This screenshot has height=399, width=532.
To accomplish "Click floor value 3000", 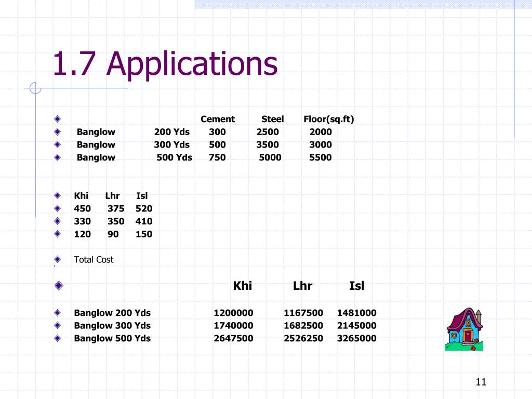I will 321,145.
